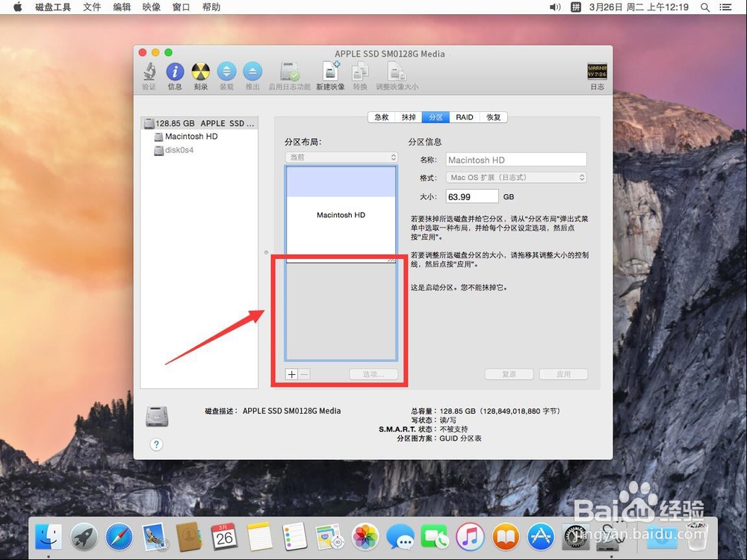Click the volume icon in menu bar
The width and height of the screenshot is (747, 560).
(x=555, y=7)
